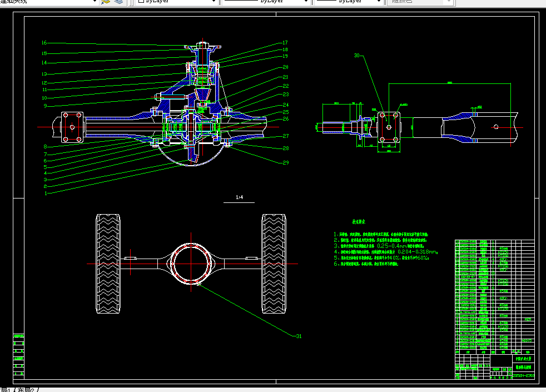This screenshot has height=392, width=546.
Task: Select callout number 13
Action: coord(44,74)
